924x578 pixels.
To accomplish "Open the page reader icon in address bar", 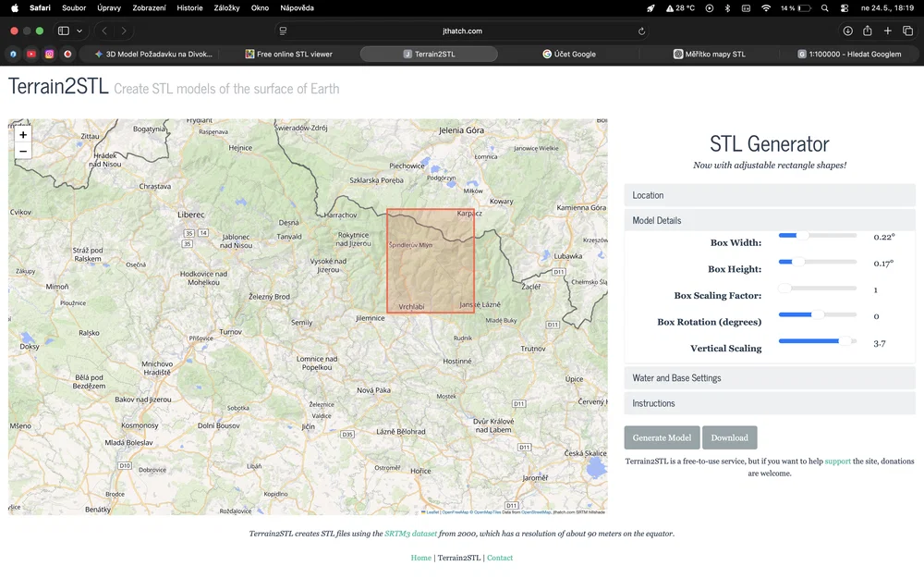I will (283, 31).
